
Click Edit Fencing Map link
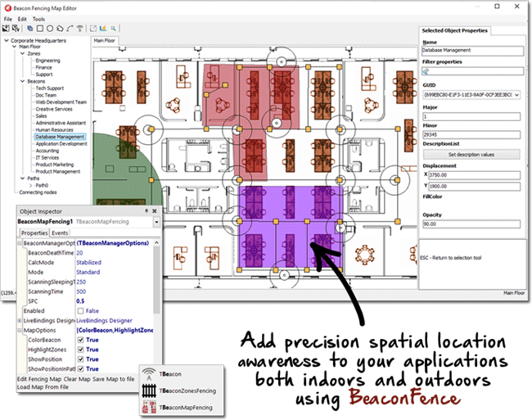click(39, 379)
